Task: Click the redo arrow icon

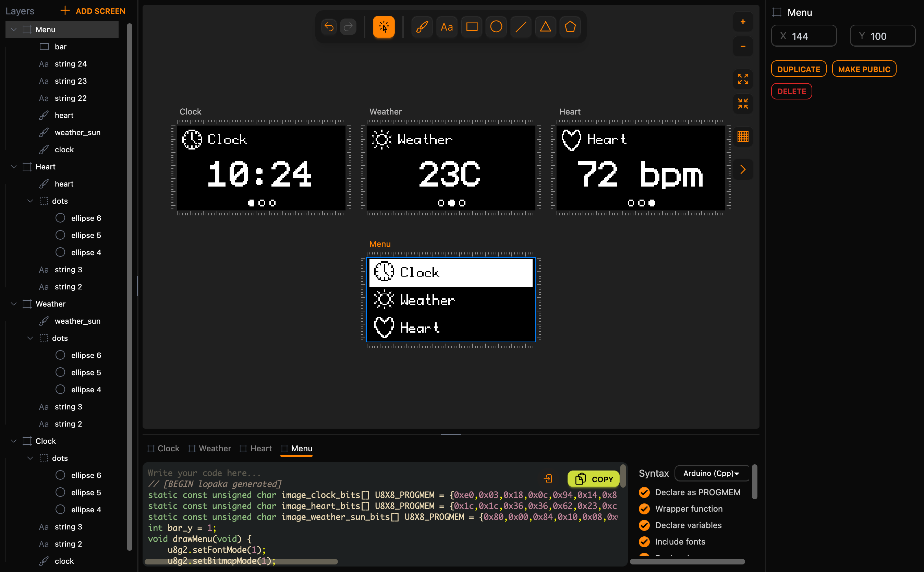Action: click(348, 27)
